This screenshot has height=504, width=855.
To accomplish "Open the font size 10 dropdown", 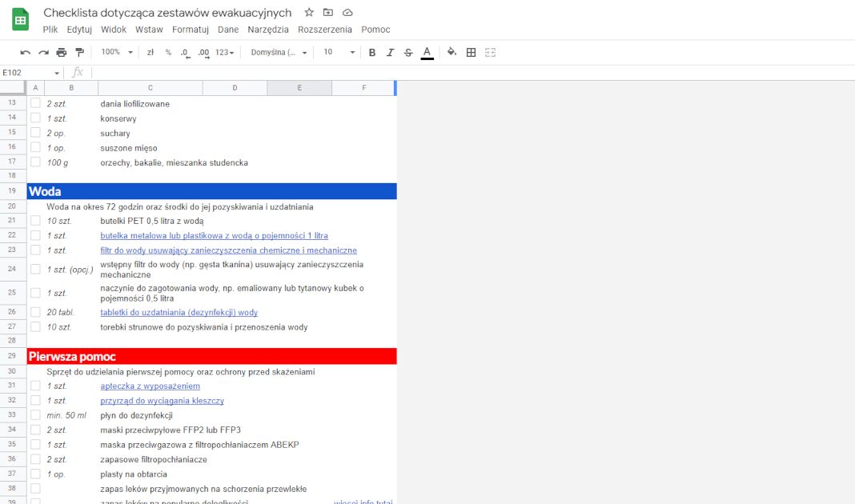I will [339, 53].
